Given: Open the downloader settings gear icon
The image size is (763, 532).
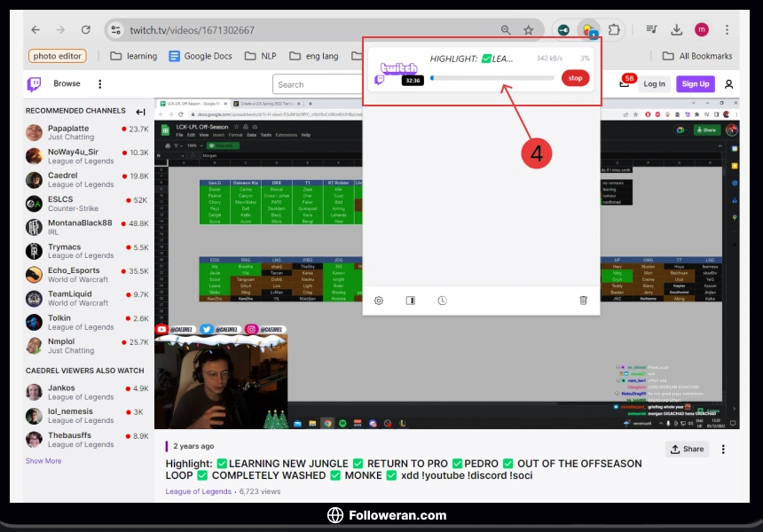Looking at the screenshot, I should tap(379, 301).
